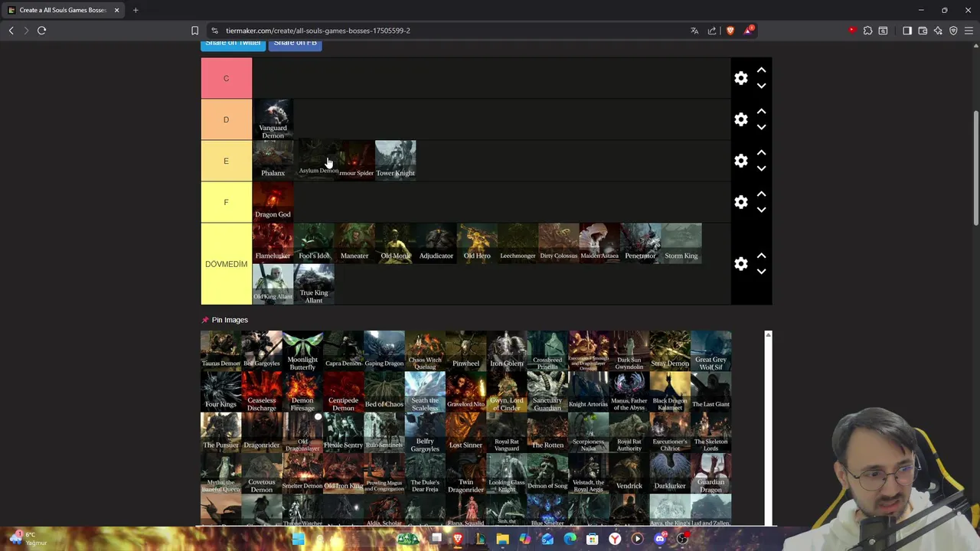Open Brave Wallet icon
The image size is (980, 551).
click(x=923, y=31)
